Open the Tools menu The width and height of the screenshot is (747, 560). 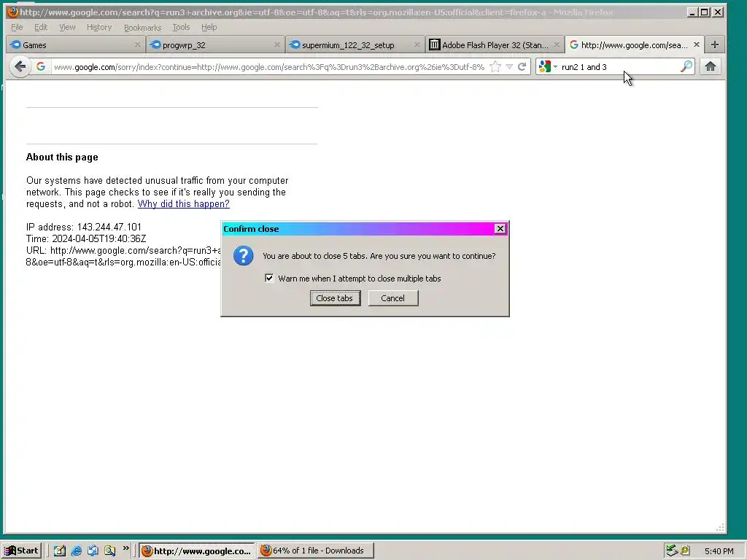point(181,27)
